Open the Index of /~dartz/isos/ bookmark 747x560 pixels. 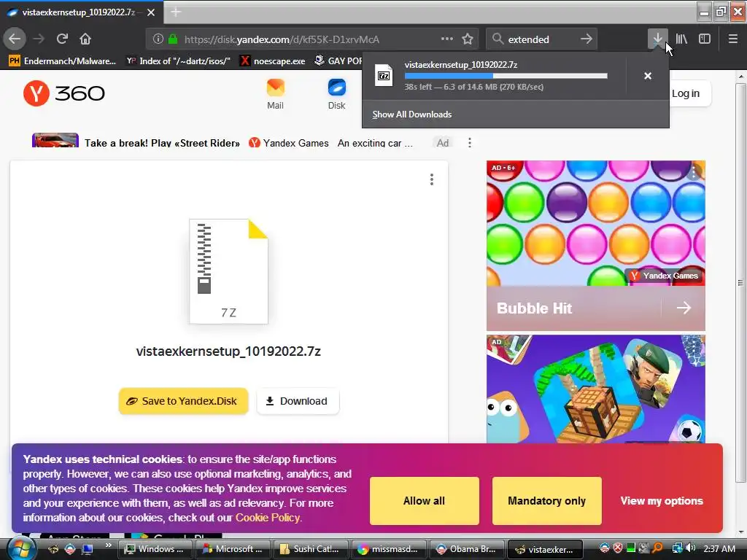pos(179,61)
